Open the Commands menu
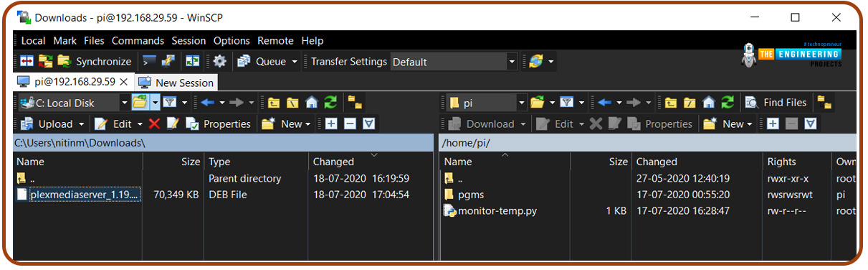 [x=138, y=41]
